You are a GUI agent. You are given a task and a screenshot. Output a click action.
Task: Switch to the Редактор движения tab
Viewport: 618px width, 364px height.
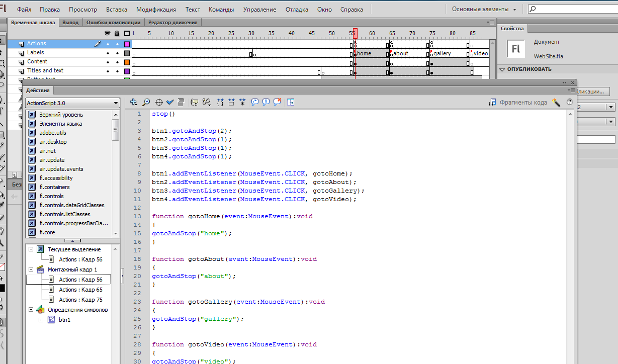(173, 22)
